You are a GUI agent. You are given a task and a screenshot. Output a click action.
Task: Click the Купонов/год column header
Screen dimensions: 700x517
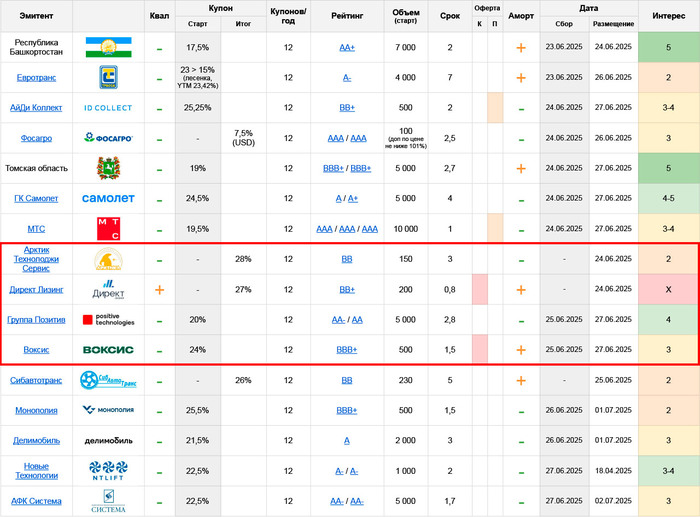coord(288,16)
